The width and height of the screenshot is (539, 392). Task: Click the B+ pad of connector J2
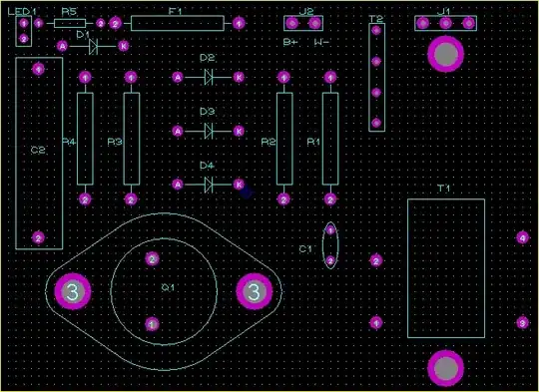point(292,23)
